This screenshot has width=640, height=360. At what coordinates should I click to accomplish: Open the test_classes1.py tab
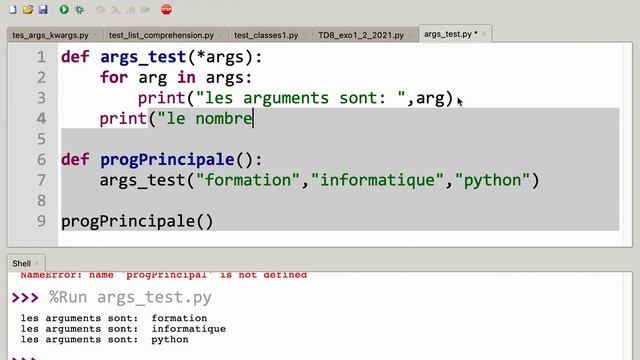(266, 35)
